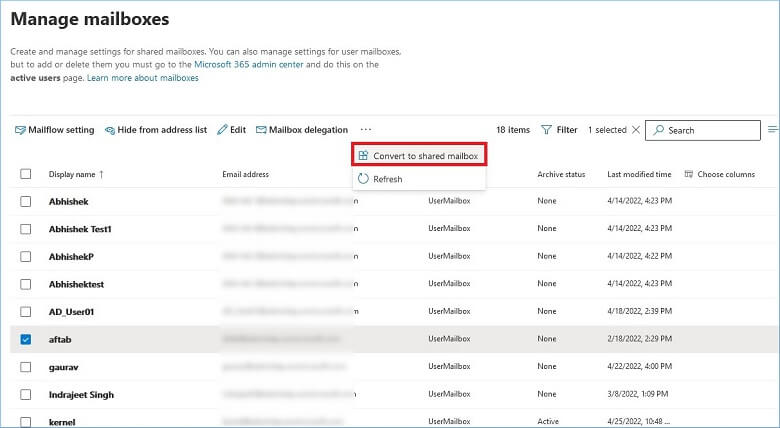Check the box for gaurav
The width and height of the screenshot is (780, 428).
(25, 367)
